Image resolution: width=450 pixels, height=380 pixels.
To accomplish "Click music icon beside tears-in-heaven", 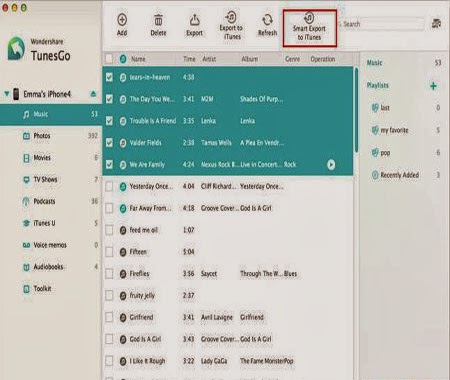I will click(x=123, y=77).
